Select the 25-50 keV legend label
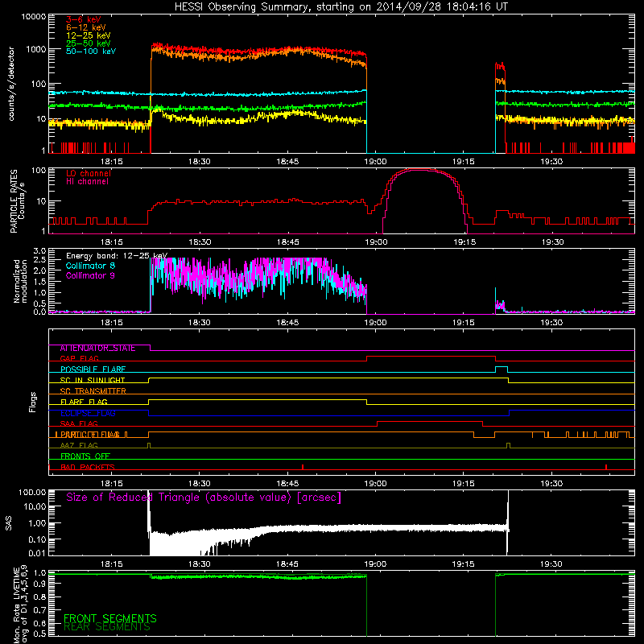The height and width of the screenshot is (644, 644). pos(89,43)
